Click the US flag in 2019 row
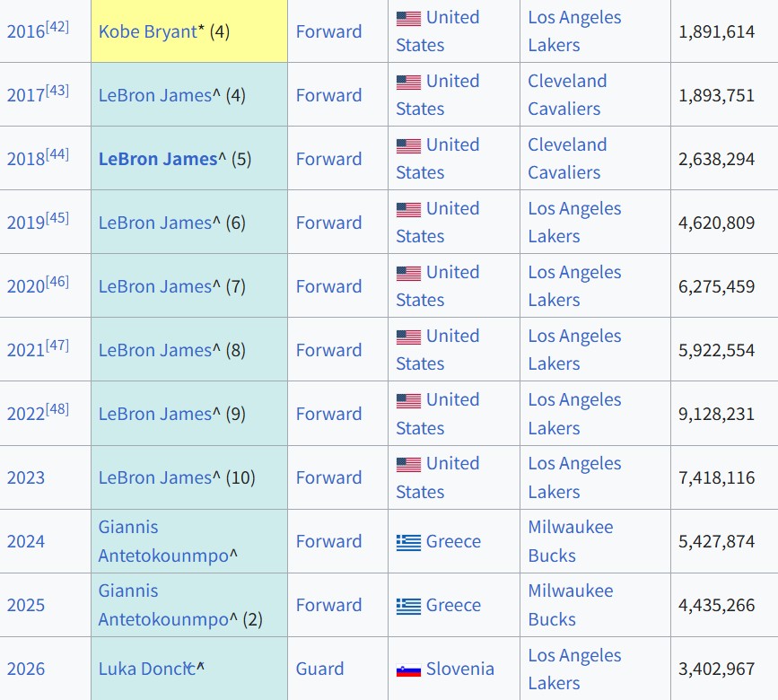Viewport: 778px width, 700px height. click(x=408, y=209)
